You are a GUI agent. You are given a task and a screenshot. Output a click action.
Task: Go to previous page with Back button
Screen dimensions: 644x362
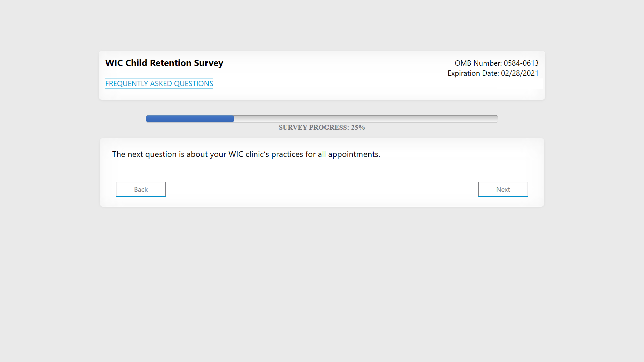point(141,189)
